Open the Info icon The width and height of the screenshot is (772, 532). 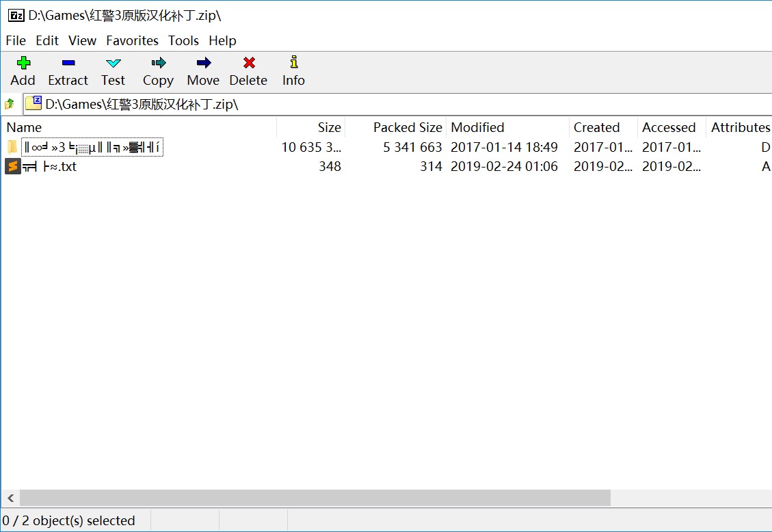coord(294,62)
